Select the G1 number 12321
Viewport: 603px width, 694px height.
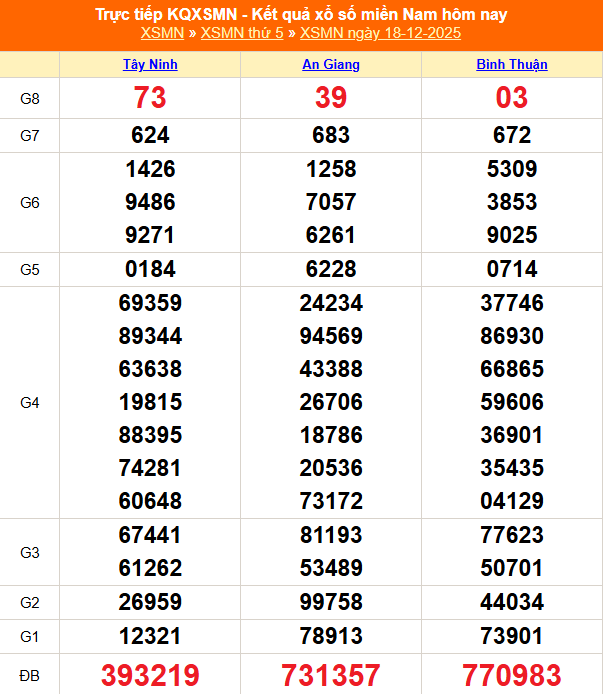pos(150,636)
